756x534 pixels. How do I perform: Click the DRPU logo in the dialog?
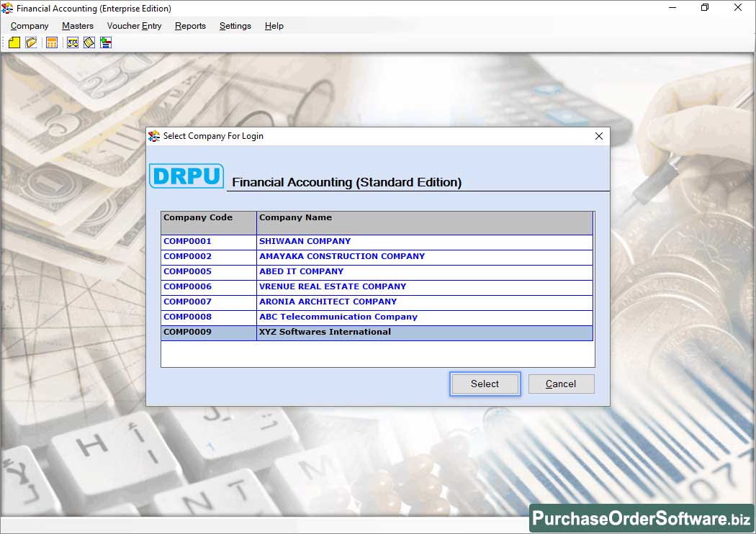[186, 176]
